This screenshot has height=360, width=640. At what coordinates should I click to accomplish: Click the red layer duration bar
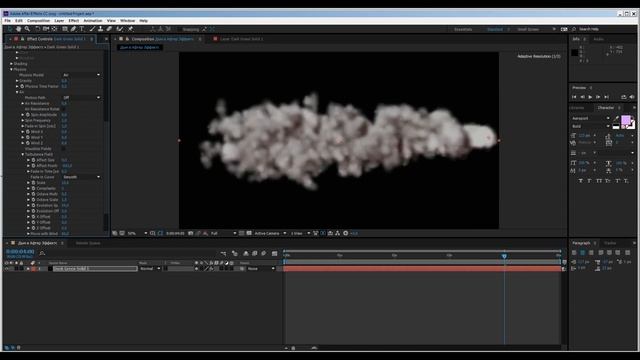coord(422,269)
